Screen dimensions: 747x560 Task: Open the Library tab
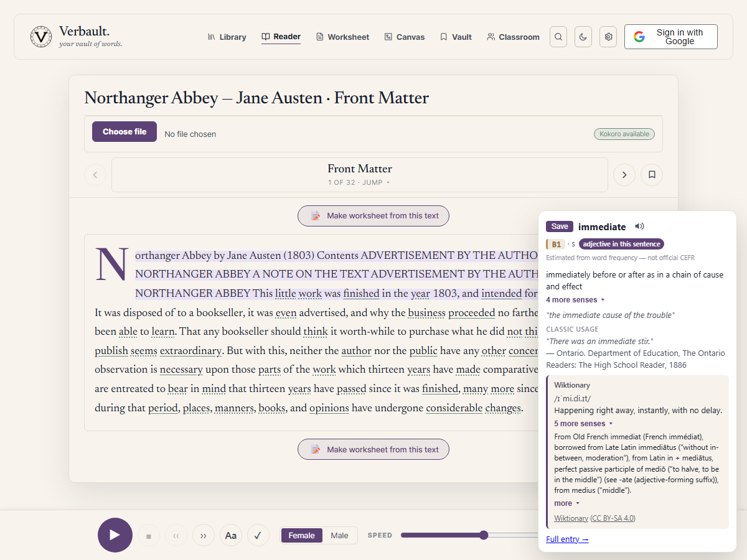coord(227,37)
